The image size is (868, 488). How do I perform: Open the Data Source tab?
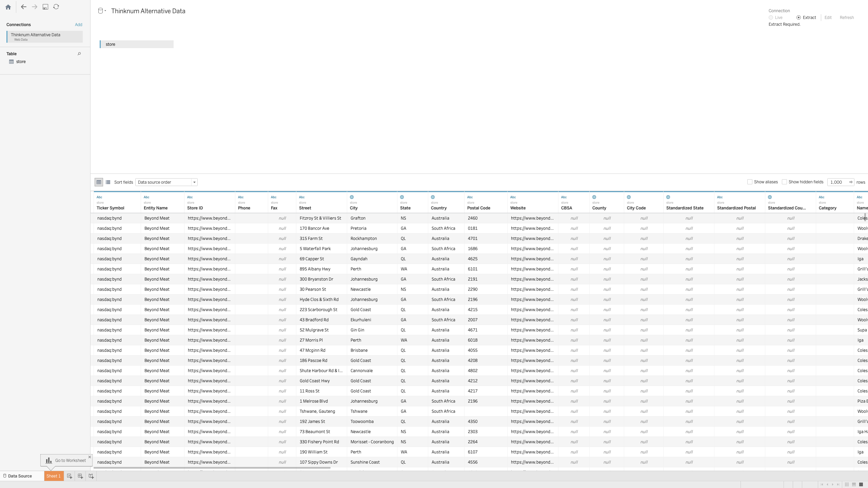[x=20, y=476]
